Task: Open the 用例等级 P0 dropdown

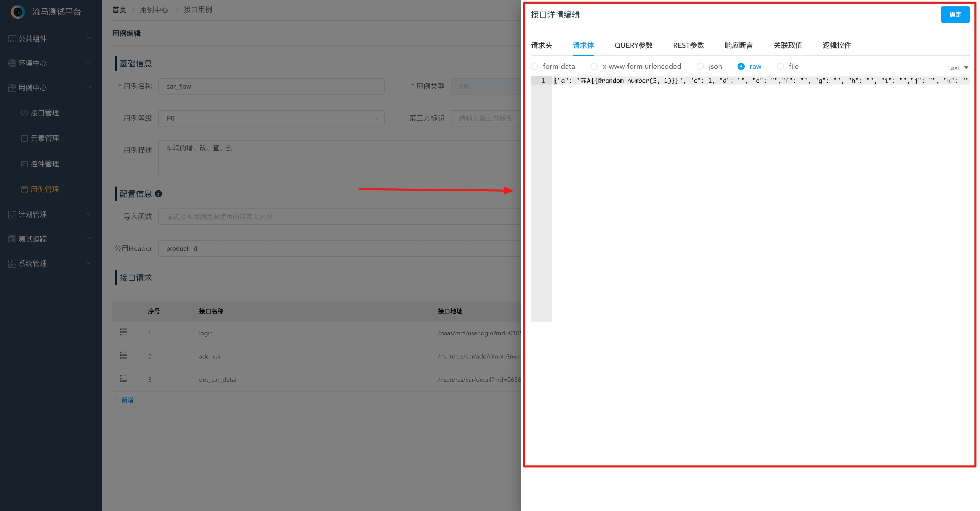Action: point(271,118)
